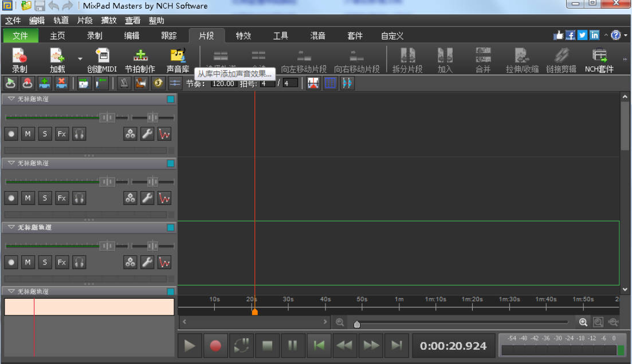Click the Stop transport button
Image resolution: width=632 pixels, height=364 pixels.
(x=267, y=346)
